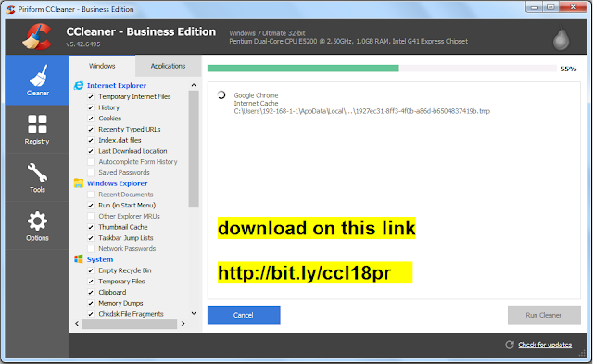The height and width of the screenshot is (364, 593).
Task: Toggle Run (in Start Menu) checkbox
Action: click(91, 206)
